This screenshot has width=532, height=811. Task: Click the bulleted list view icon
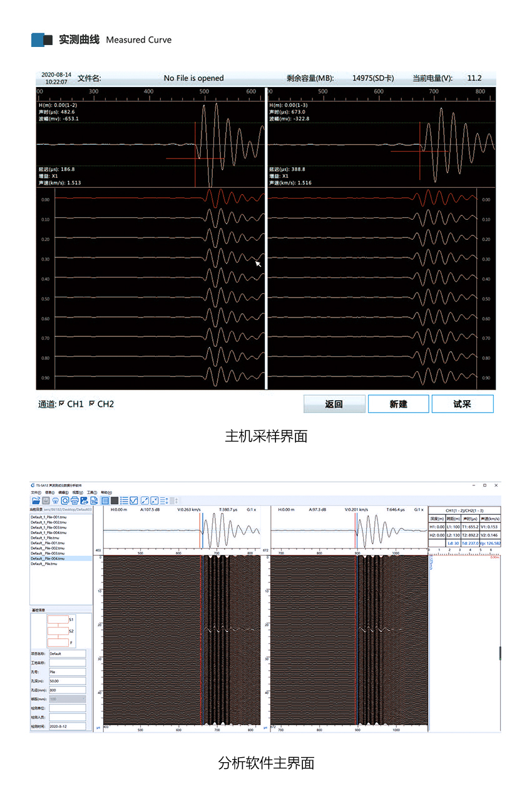point(124,500)
